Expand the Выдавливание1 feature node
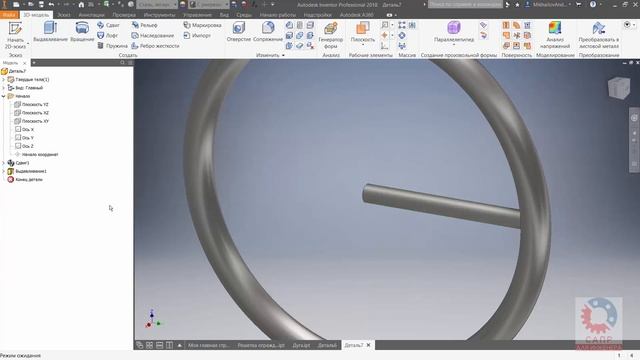 [x=4, y=171]
